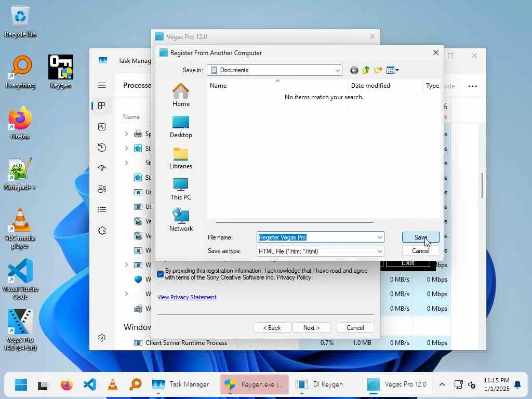Open the View Privacy Statement link
Image resolution: width=532 pixels, height=399 pixels.
coord(187,297)
